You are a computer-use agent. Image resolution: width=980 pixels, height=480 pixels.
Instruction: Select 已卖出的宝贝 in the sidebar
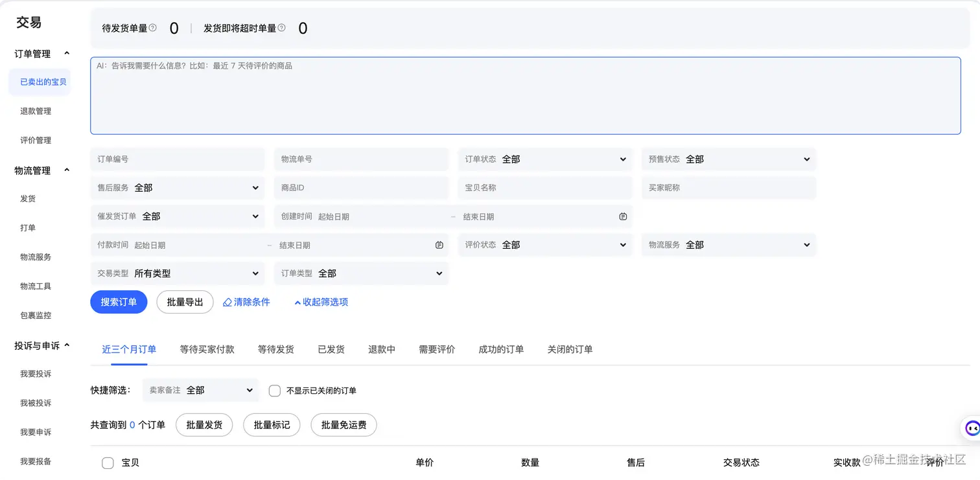(x=40, y=82)
